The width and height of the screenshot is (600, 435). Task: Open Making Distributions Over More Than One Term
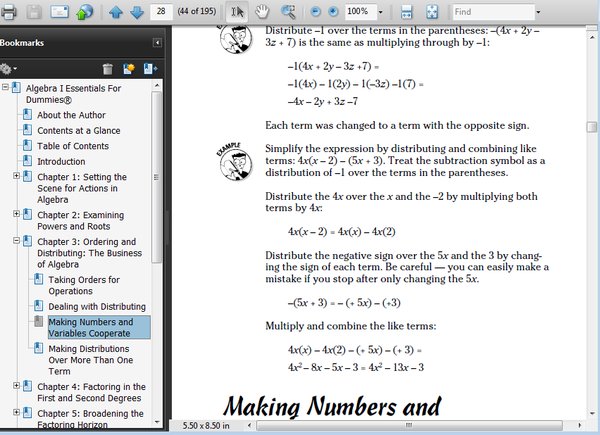pos(90,360)
